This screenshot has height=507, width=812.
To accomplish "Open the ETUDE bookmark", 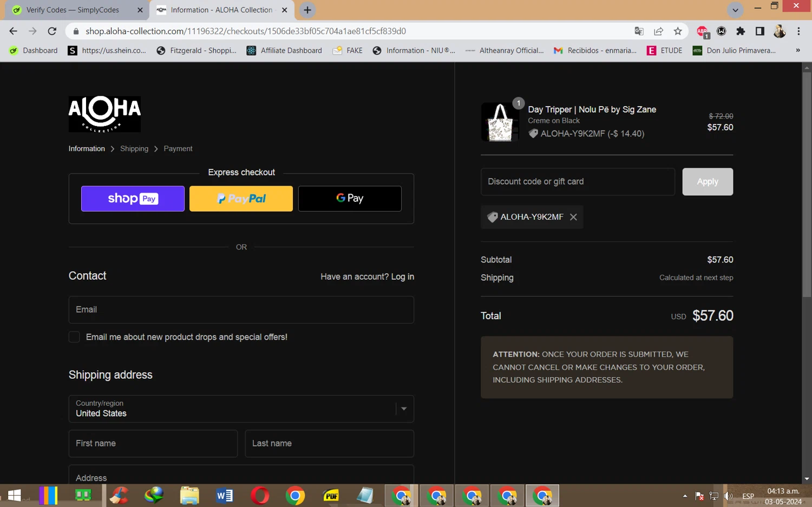I will click(x=665, y=50).
